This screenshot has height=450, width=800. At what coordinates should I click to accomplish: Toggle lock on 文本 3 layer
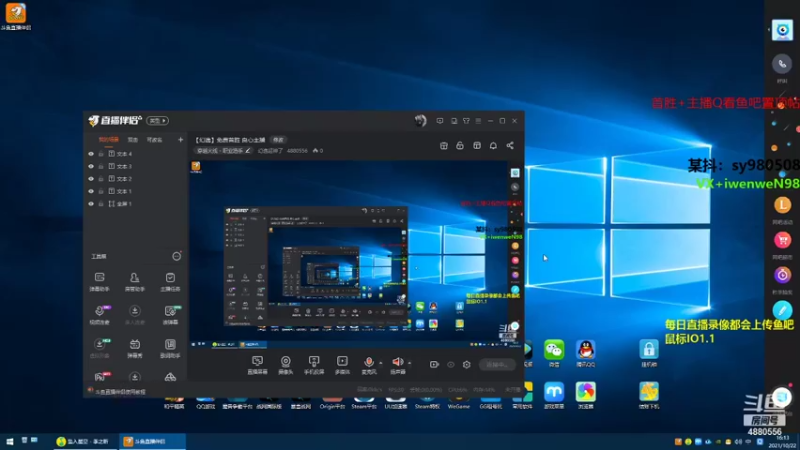pyautogui.click(x=101, y=166)
